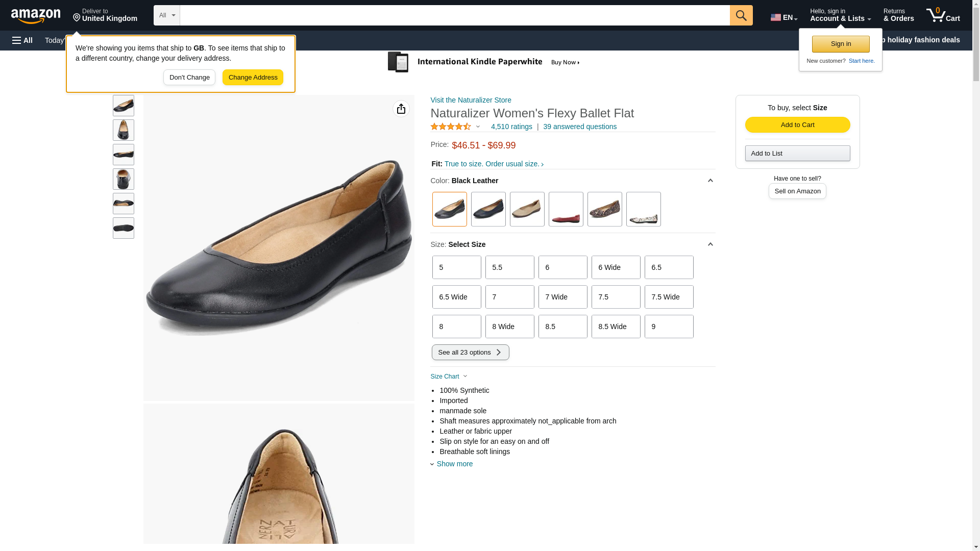Click the yellow Sign in button
Screen dimensions: 980x551
(x=841, y=44)
